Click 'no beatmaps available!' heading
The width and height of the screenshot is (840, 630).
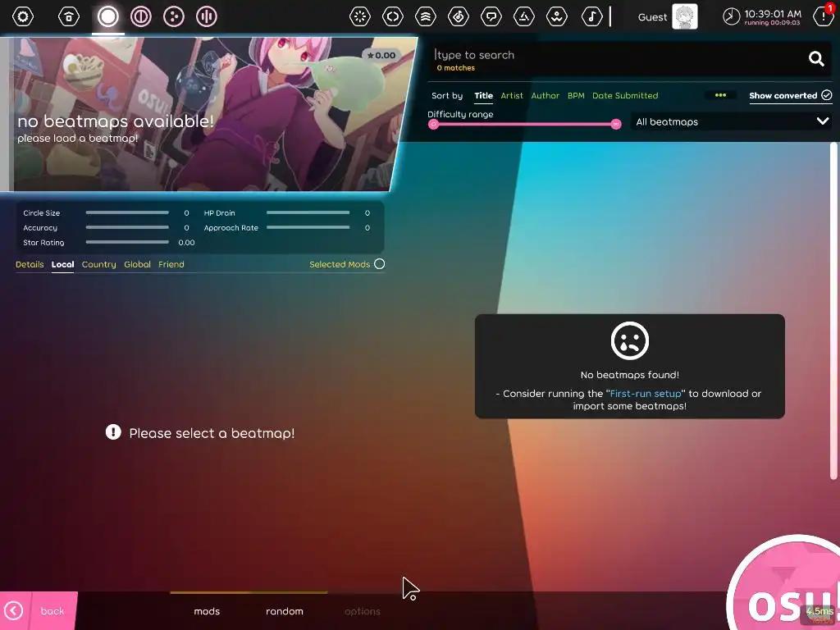[x=116, y=121]
